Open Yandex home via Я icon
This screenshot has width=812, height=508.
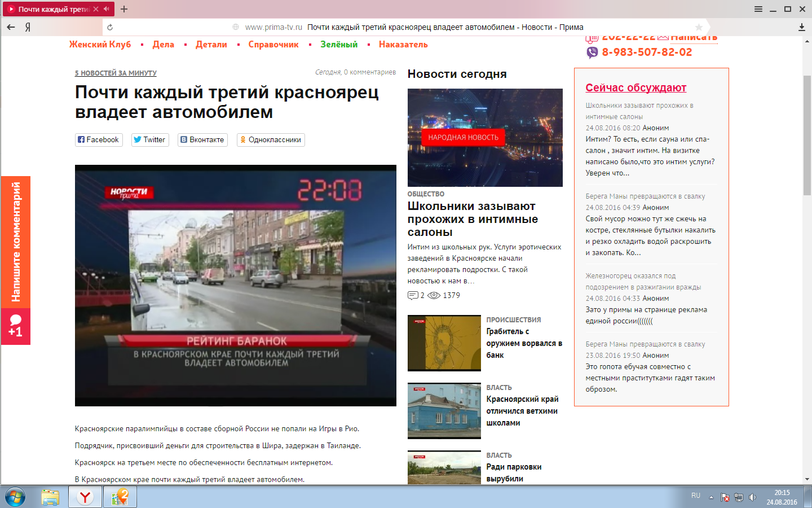pyautogui.click(x=28, y=27)
